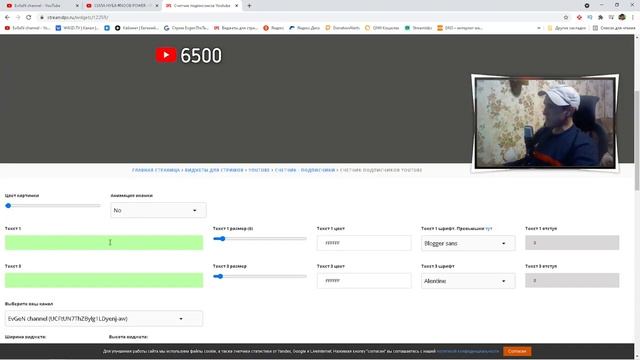
Task: Open the QIWI Кошелек bookmark
Action: click(x=382, y=28)
